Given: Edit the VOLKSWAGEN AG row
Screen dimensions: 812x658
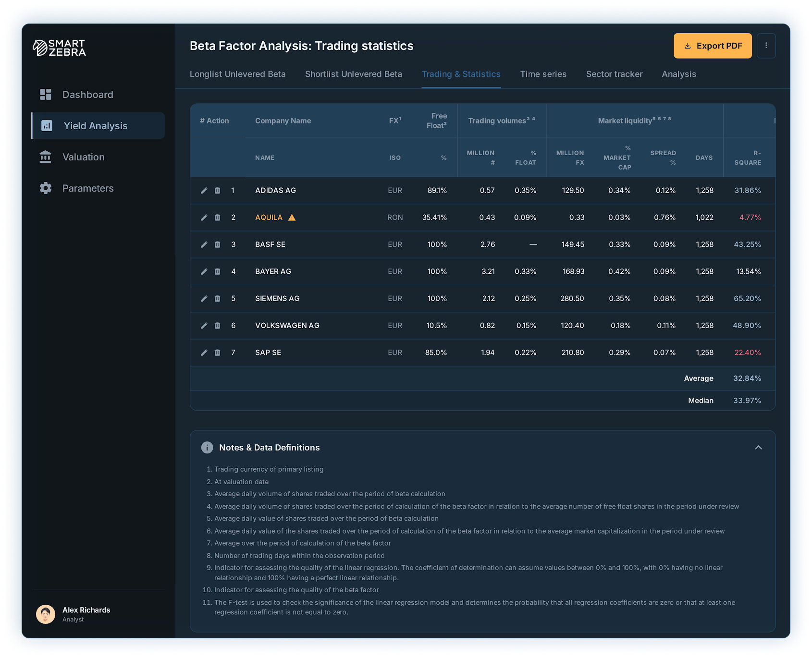Looking at the screenshot, I should [x=204, y=326].
